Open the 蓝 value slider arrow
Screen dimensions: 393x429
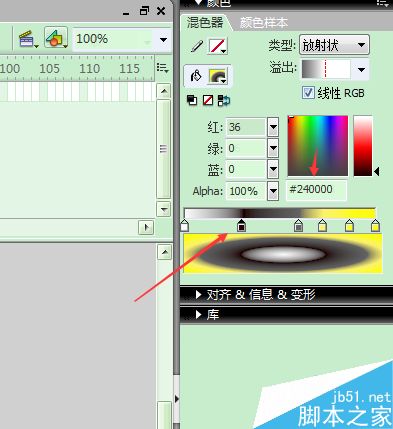pos(273,169)
